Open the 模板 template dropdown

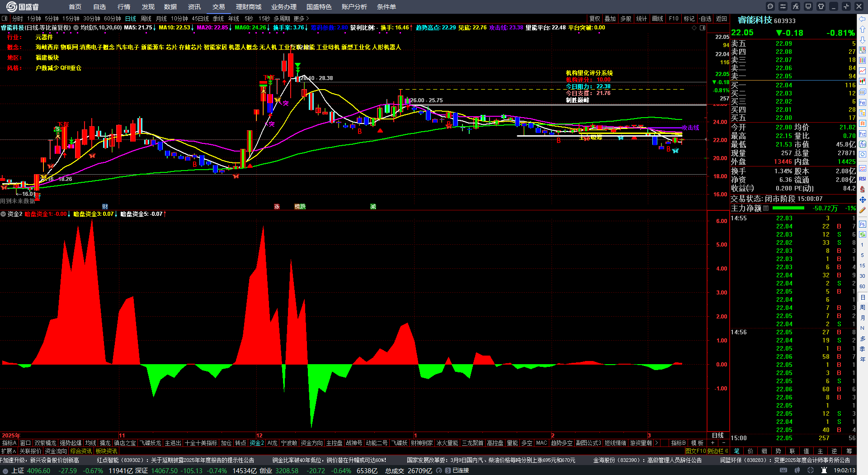tap(698, 443)
